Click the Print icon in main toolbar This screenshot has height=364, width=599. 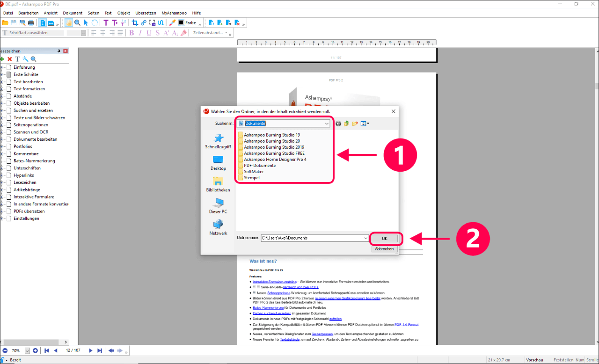tap(31, 22)
